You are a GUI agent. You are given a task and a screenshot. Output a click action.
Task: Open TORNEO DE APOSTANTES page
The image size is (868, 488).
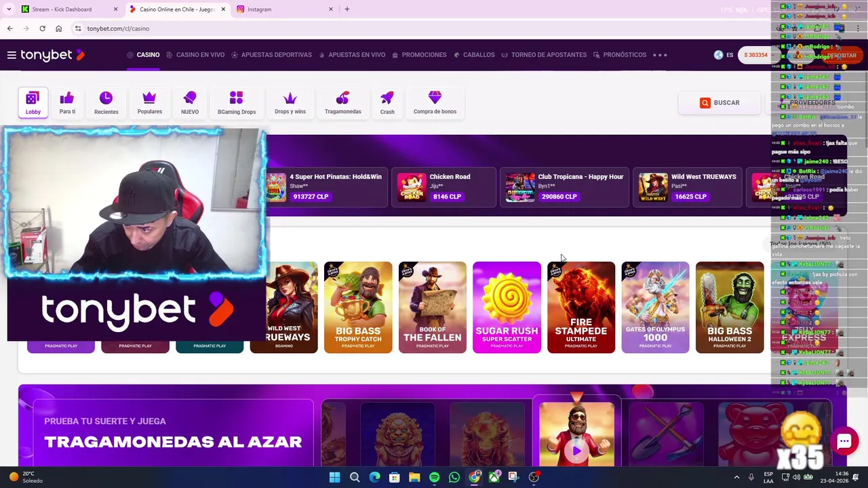[x=544, y=55]
